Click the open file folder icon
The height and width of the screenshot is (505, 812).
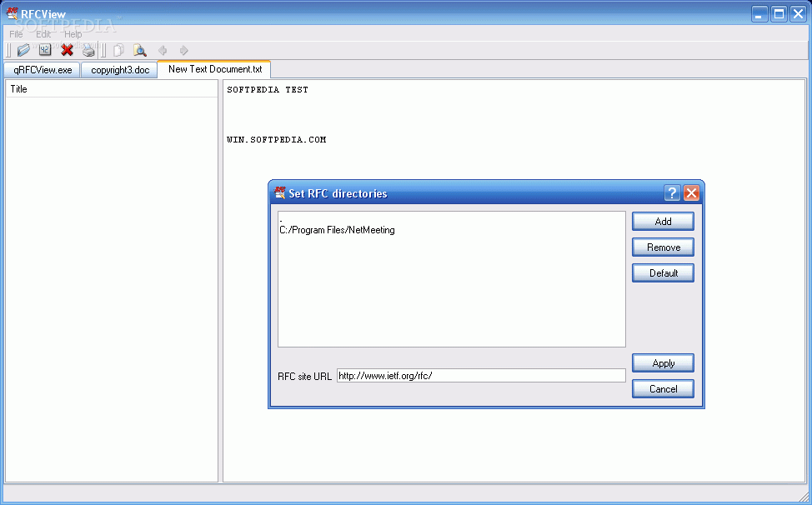pos(23,50)
